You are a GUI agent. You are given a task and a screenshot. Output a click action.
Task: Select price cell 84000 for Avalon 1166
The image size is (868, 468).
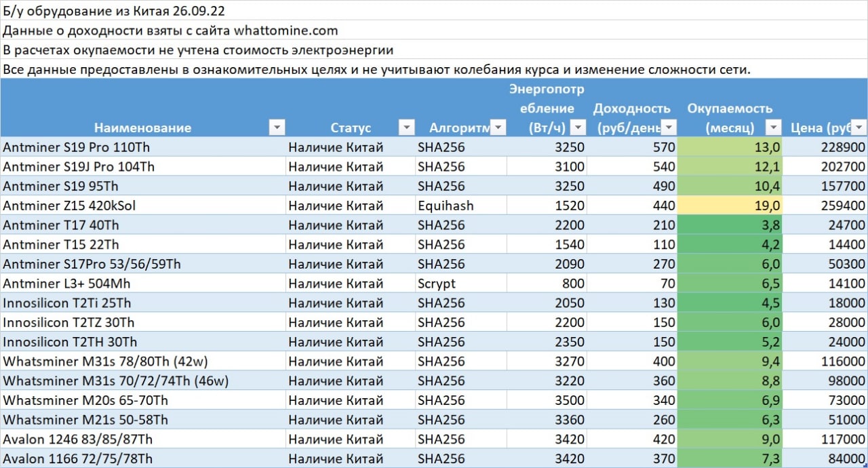coord(826,459)
